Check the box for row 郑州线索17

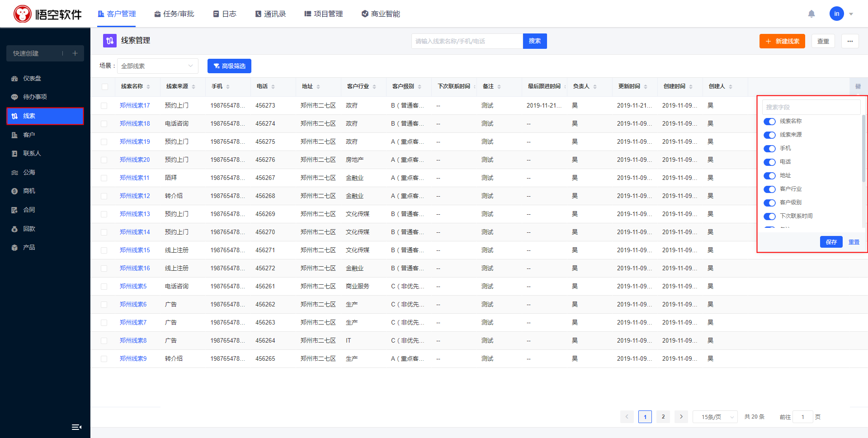pyautogui.click(x=104, y=106)
